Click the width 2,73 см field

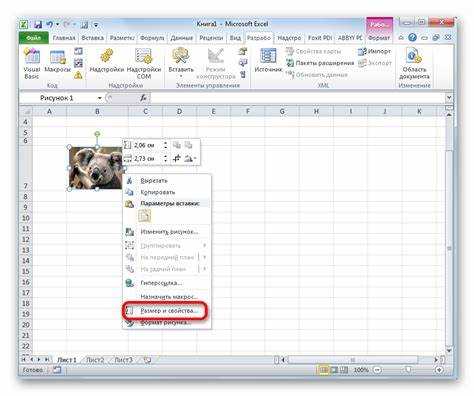pyautogui.click(x=148, y=159)
